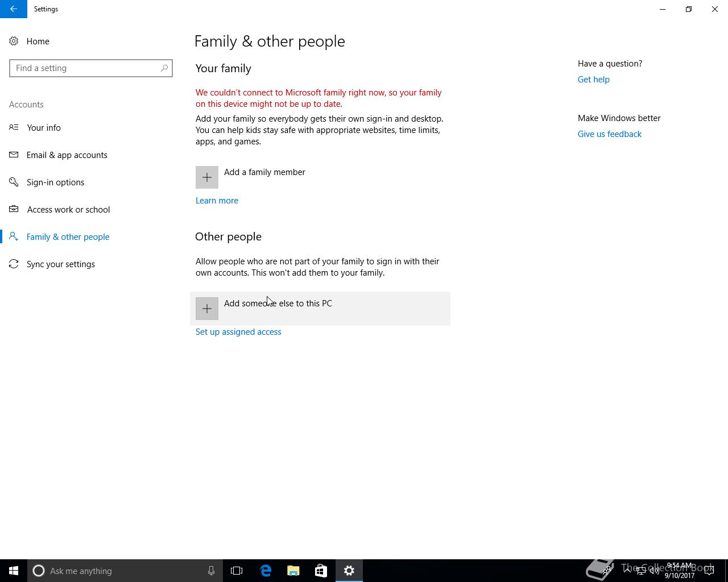Click the Find a setting search box
Viewport: 728px width, 582px height.
click(x=91, y=68)
